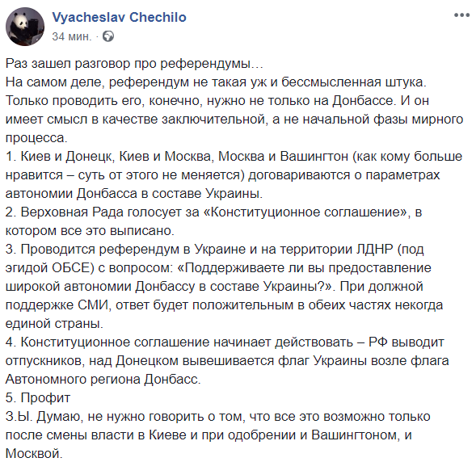Click the line 'Раз зашел разговор про референдумы…'
Viewport: 476px width, 462px height.
[x=134, y=64]
